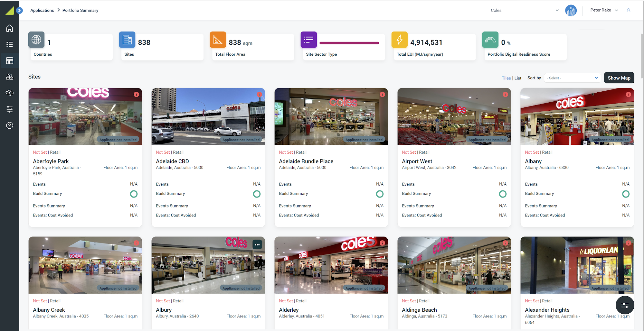Go to the Applications breadcrumb
Screen dimensions: 644x331
(42, 10)
